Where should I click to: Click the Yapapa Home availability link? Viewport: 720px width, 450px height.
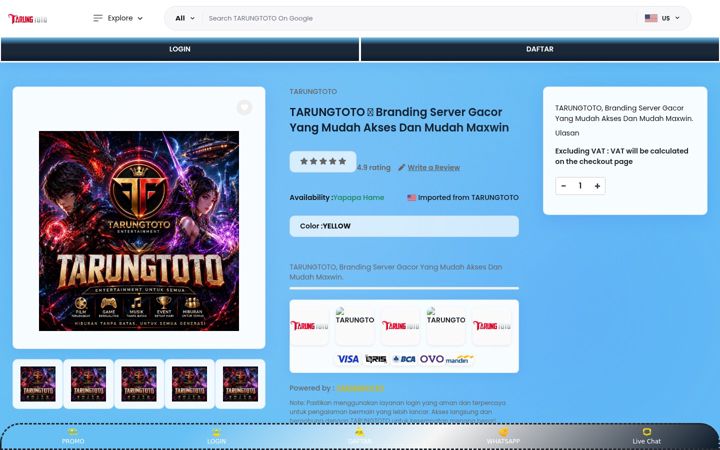click(x=358, y=197)
